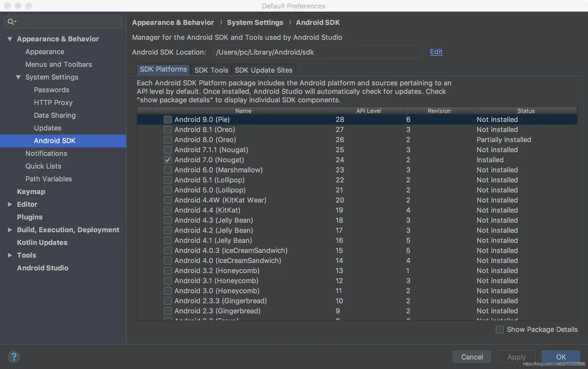588x369 pixels.
Task: Enable Show Package Details checkbox
Action: [x=500, y=329]
